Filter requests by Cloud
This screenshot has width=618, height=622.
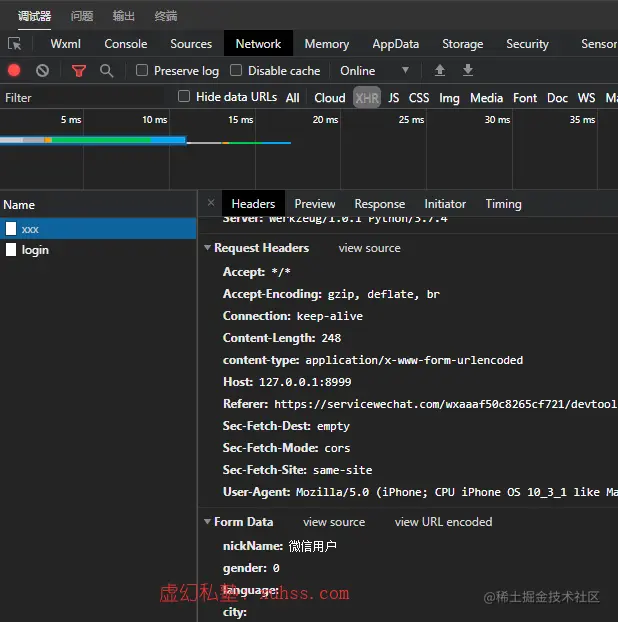coord(330,98)
